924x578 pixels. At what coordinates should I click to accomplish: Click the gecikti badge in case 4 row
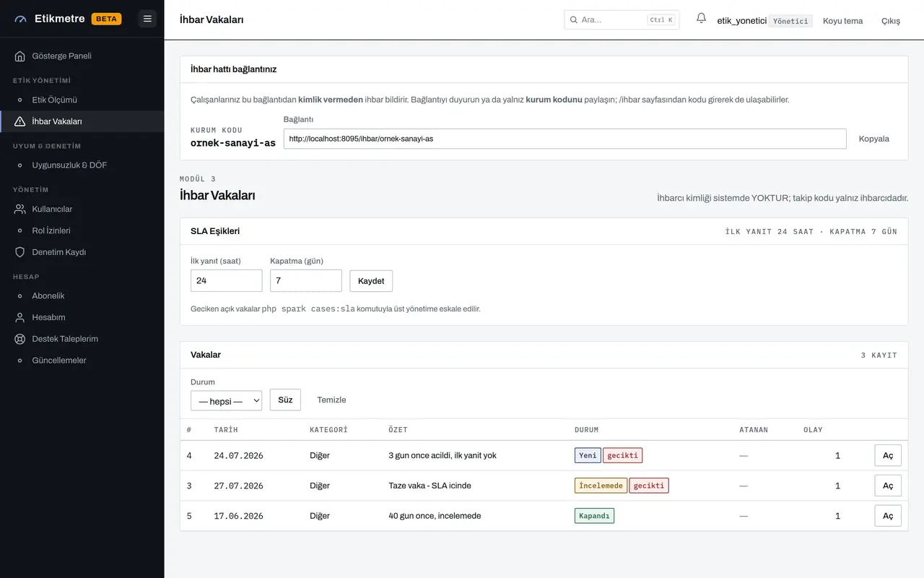[x=622, y=456]
